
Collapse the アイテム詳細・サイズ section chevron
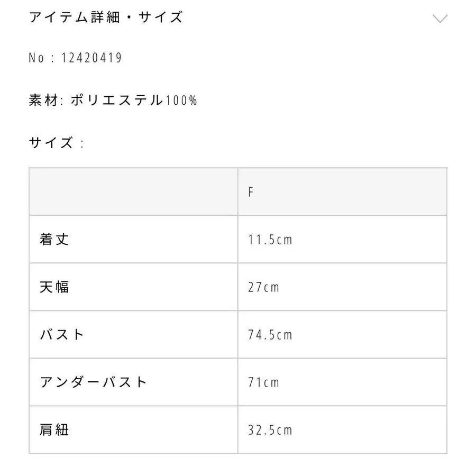point(439,19)
